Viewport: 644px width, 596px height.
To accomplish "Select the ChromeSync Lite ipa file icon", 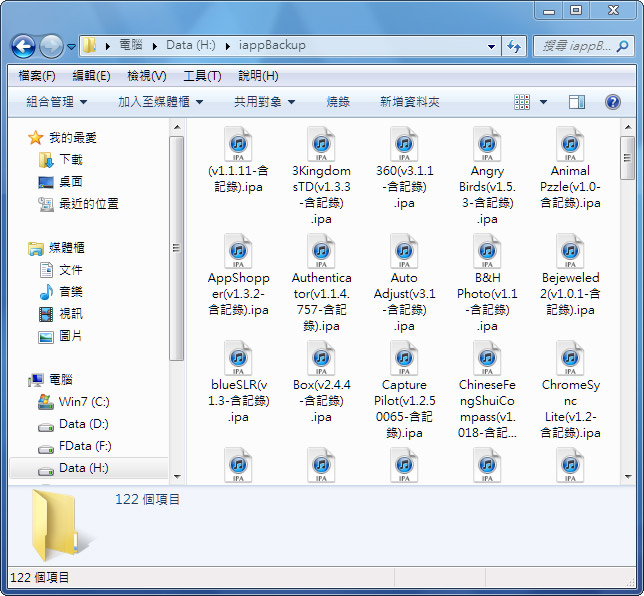I will tap(570, 358).
